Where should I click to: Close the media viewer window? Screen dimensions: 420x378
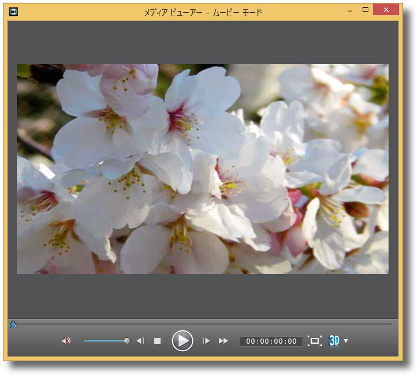(x=386, y=10)
